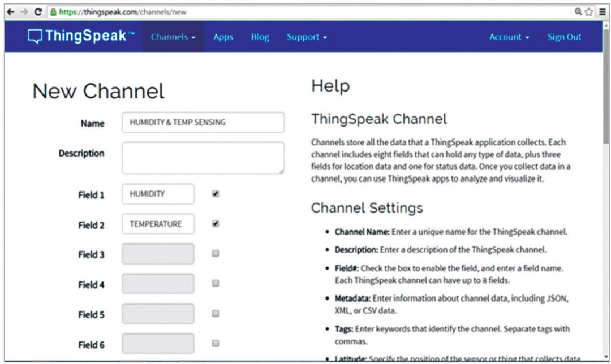
Task: Click into the Description text area
Action: coord(203,158)
